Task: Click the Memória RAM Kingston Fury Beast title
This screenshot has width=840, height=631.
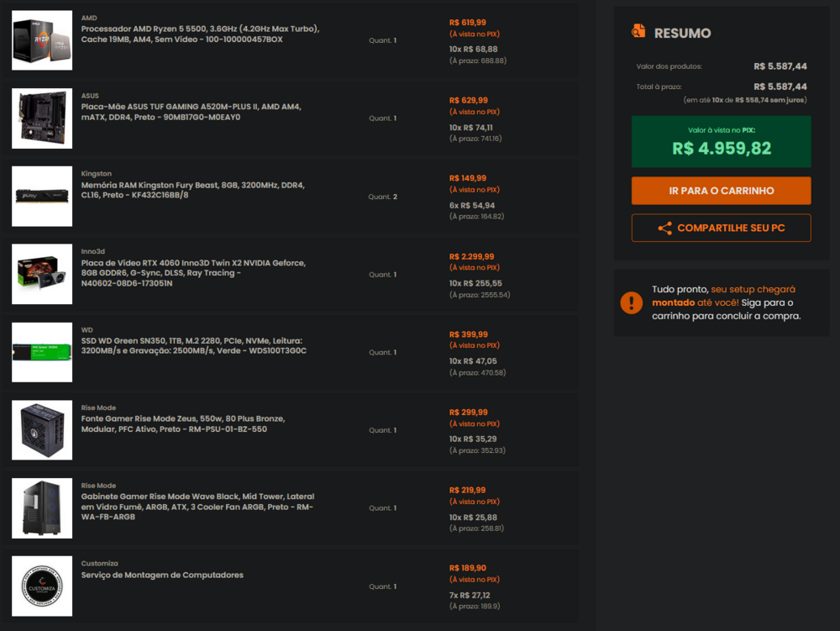Action: [192, 190]
